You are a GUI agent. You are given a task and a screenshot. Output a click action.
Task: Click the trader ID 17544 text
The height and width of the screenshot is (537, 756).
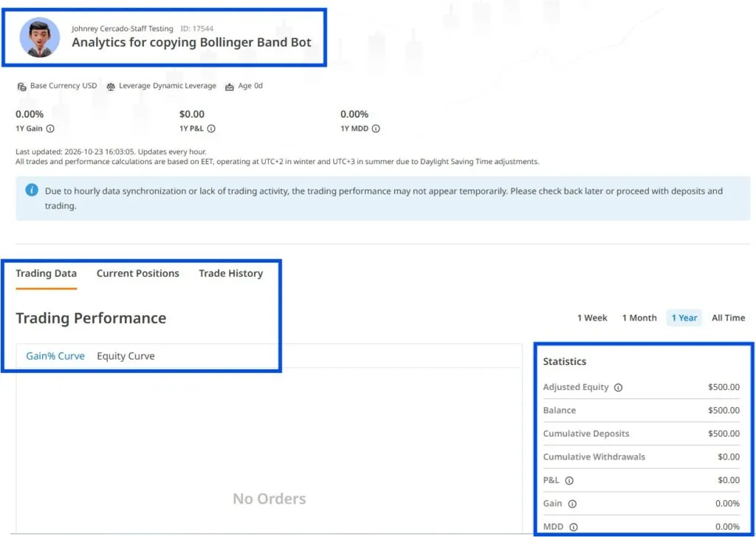point(196,29)
